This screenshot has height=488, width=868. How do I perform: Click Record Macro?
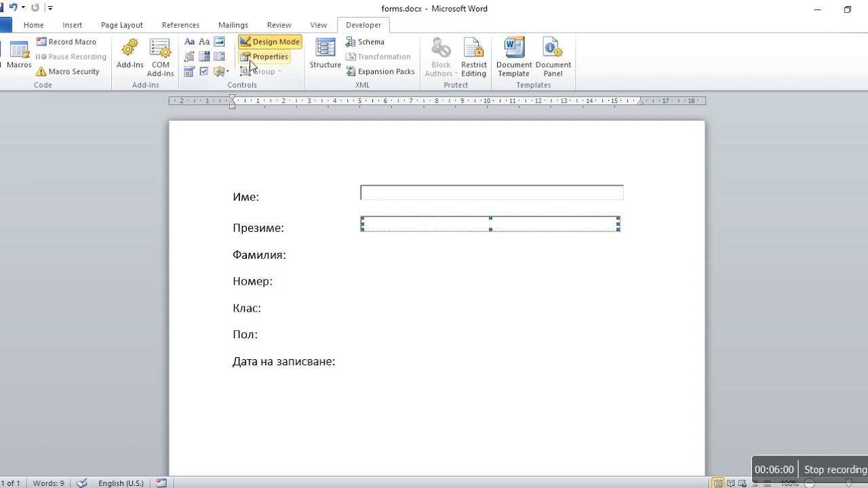[66, 42]
